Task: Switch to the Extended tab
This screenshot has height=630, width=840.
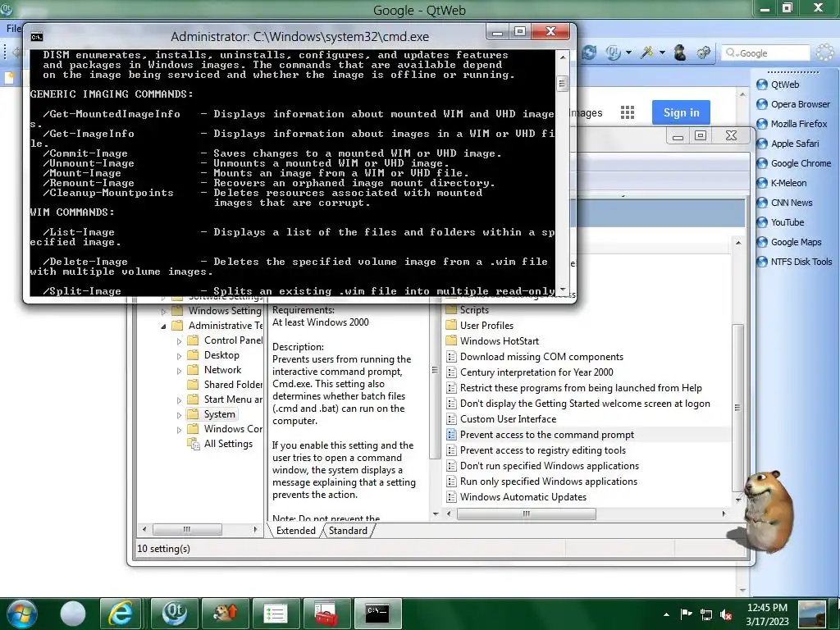Action: [295, 531]
